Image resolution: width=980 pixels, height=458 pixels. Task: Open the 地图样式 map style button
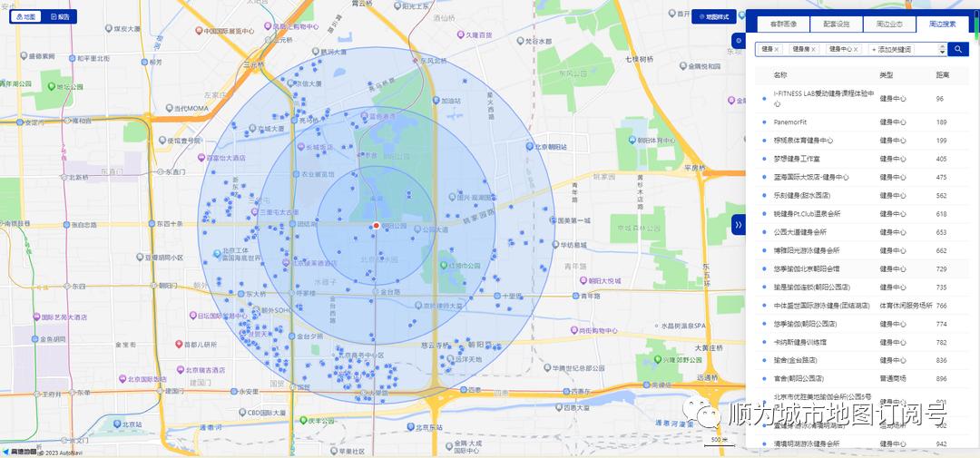pyautogui.click(x=714, y=17)
